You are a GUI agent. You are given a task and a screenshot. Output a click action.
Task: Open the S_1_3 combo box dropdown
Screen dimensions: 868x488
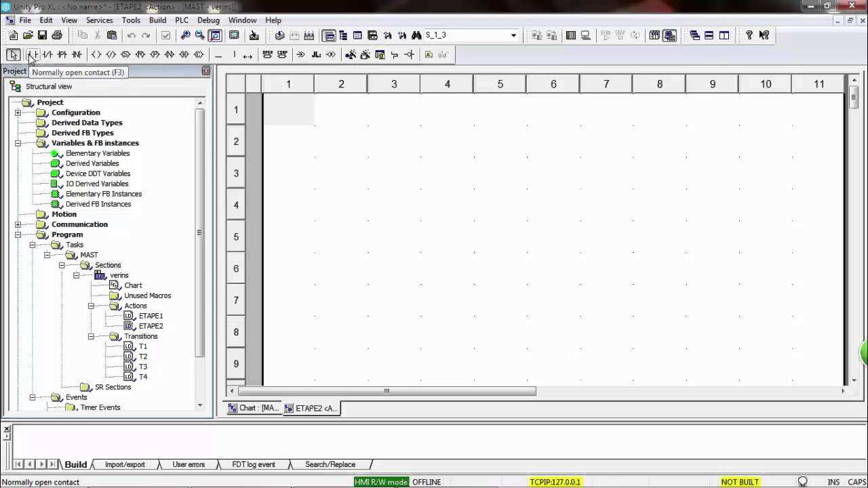(513, 35)
